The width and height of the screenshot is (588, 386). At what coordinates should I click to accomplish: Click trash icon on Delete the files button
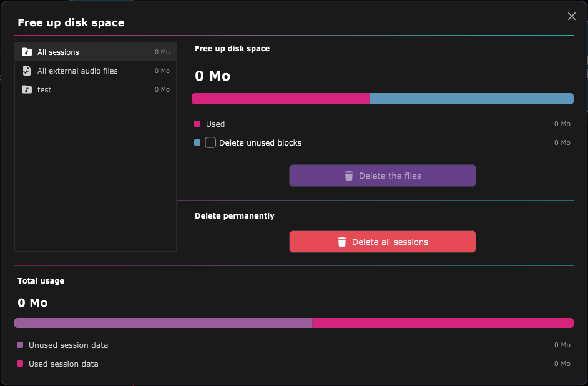(349, 176)
